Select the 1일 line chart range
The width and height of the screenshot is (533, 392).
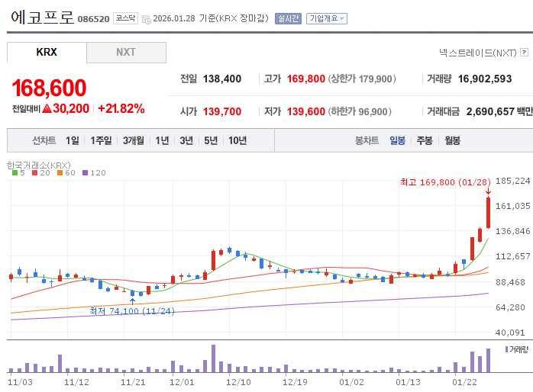pos(73,140)
